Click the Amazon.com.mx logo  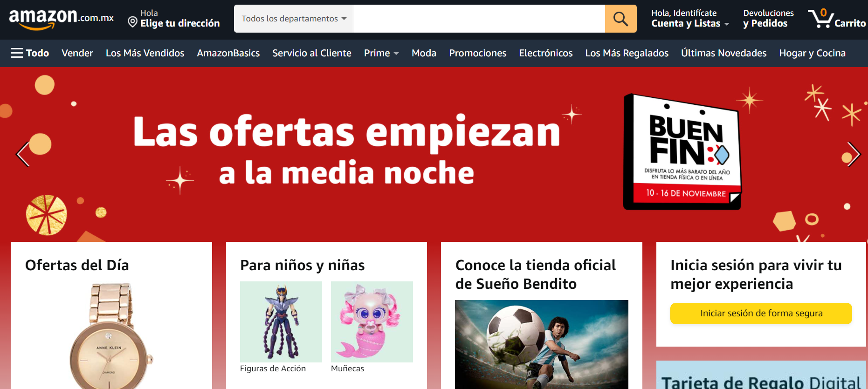(61, 19)
